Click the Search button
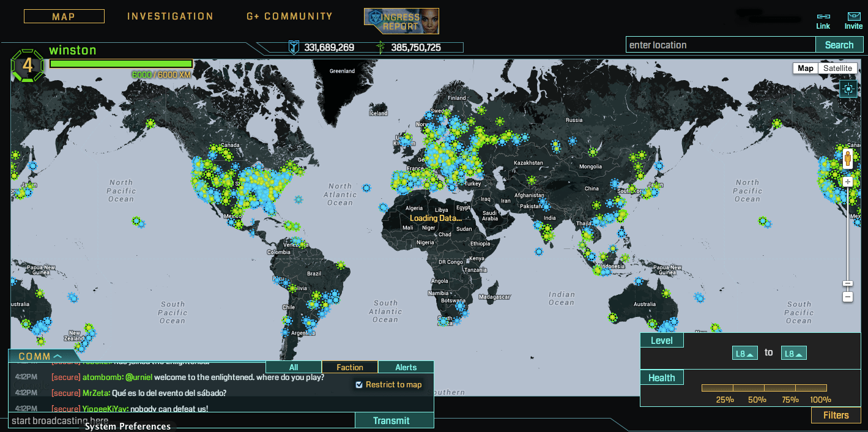868x432 pixels. coord(839,45)
